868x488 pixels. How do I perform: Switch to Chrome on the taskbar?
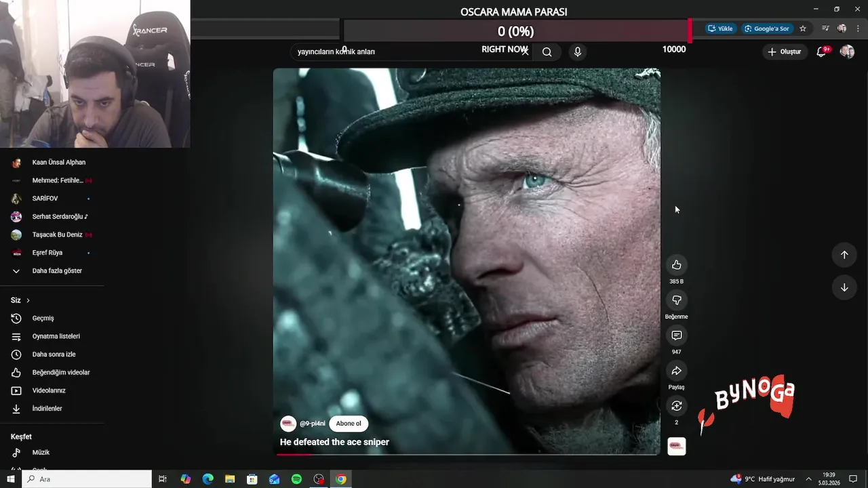tap(341, 479)
